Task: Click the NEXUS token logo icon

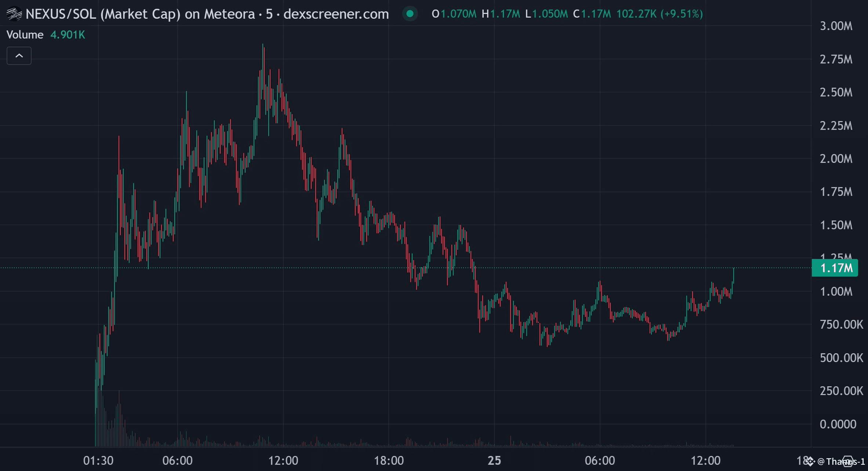Action: pos(14,14)
